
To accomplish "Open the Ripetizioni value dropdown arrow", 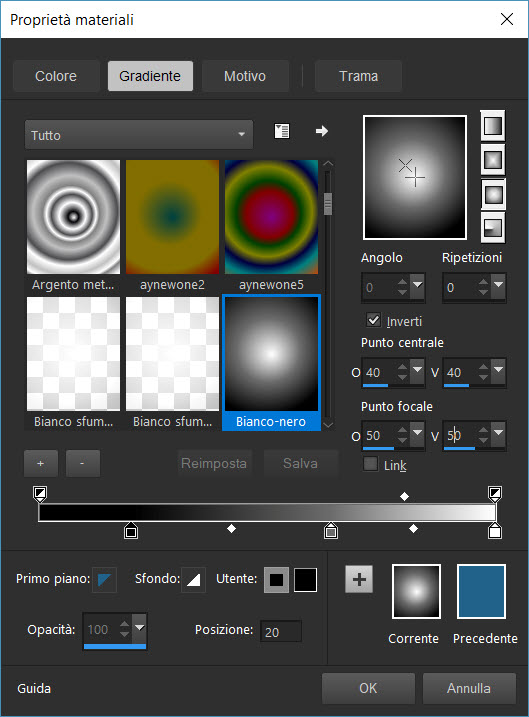I will pos(498,287).
